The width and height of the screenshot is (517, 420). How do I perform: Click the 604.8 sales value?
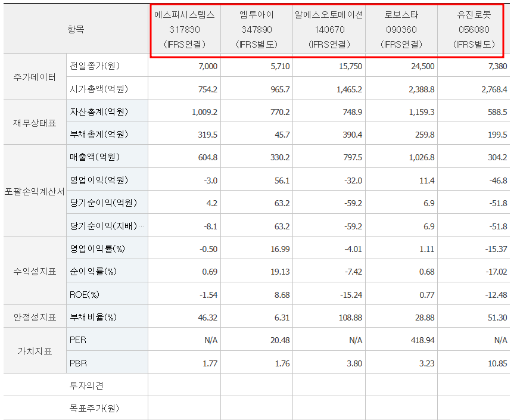tap(208, 157)
